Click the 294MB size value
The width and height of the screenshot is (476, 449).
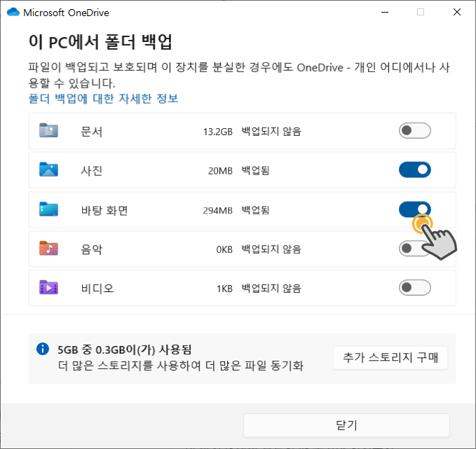click(217, 210)
